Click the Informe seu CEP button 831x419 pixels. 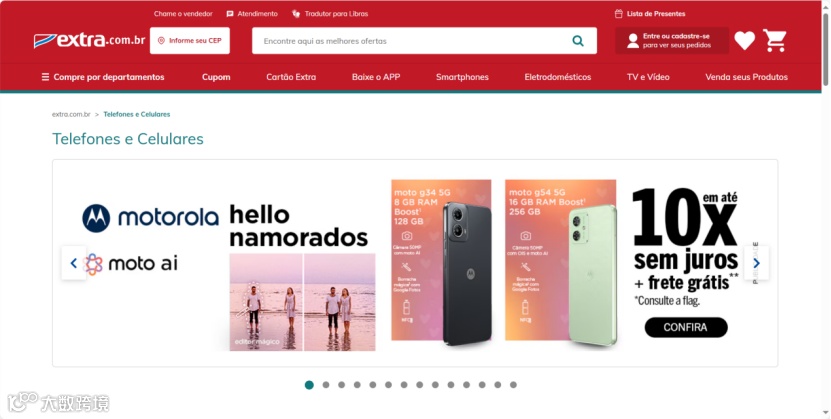tap(190, 41)
